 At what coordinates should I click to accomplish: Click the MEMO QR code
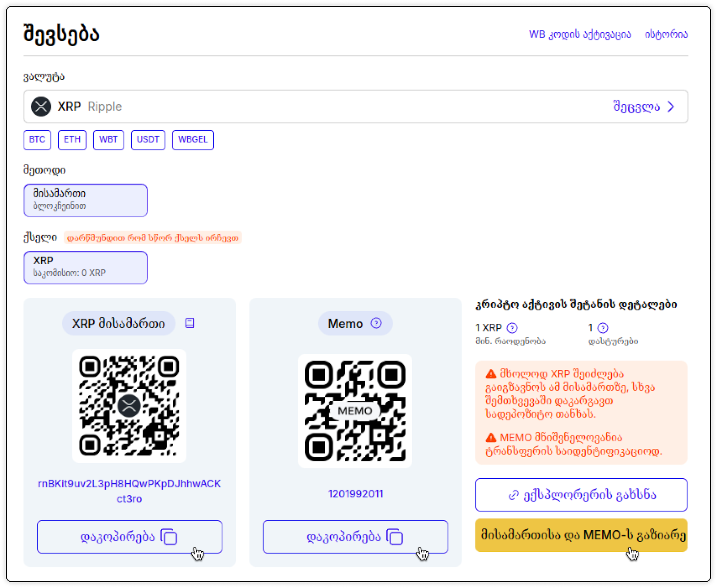point(355,411)
